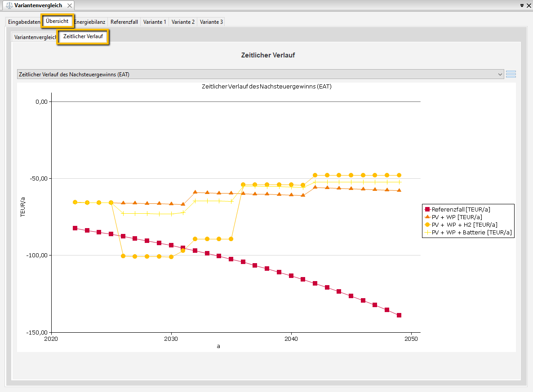Click the last Referenzfall data point
Image resolution: width=533 pixels, height=392 pixels.
[399, 315]
